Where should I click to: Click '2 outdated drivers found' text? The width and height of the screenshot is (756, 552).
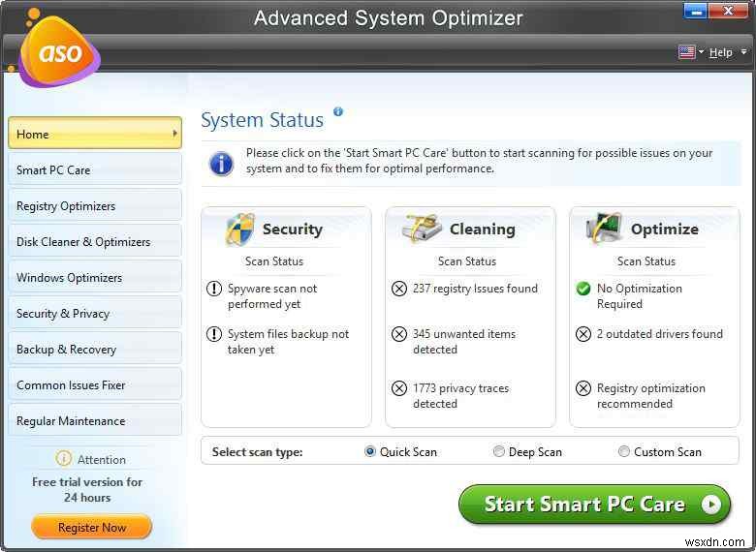pyautogui.click(x=660, y=334)
